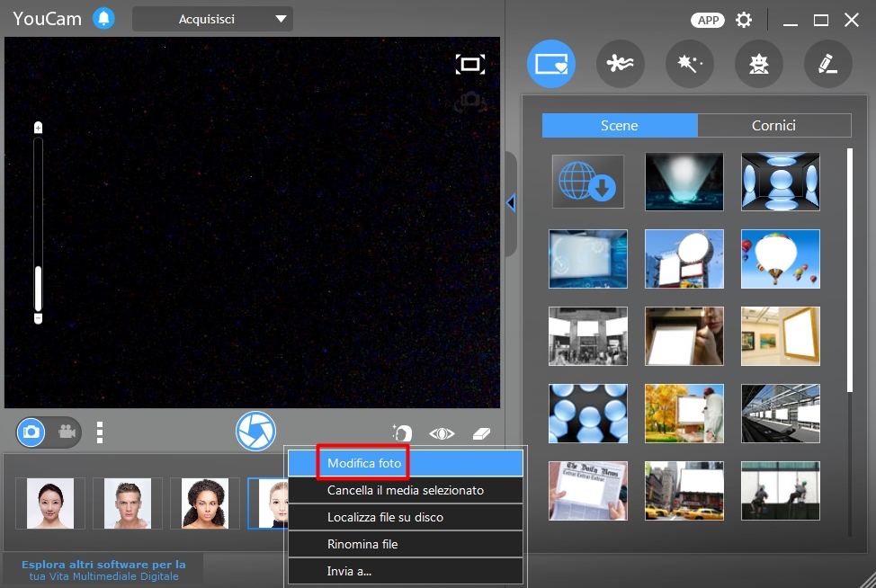Open the notification bell icon
Viewport: 876px width, 588px height.
pos(103,18)
